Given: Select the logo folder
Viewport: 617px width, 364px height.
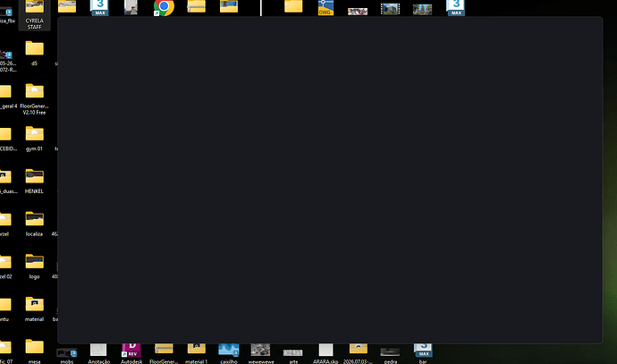Looking at the screenshot, I should 34,261.
